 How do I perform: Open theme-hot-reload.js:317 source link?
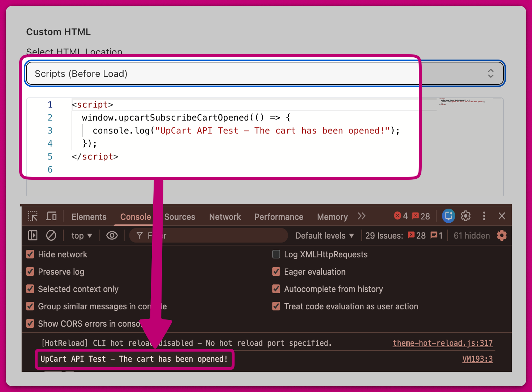(x=442, y=343)
